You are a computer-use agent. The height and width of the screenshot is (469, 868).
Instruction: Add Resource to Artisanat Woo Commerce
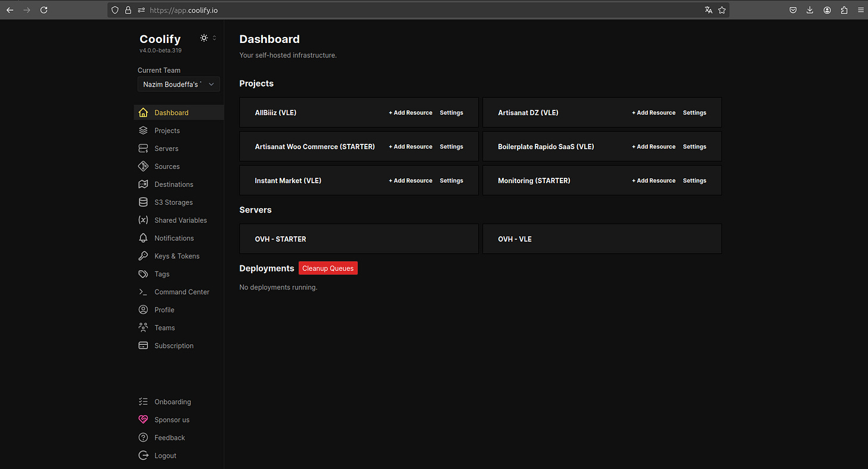click(411, 147)
